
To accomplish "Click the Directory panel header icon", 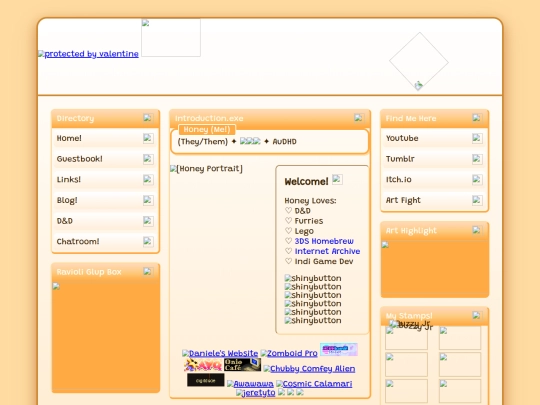I will point(148,118).
